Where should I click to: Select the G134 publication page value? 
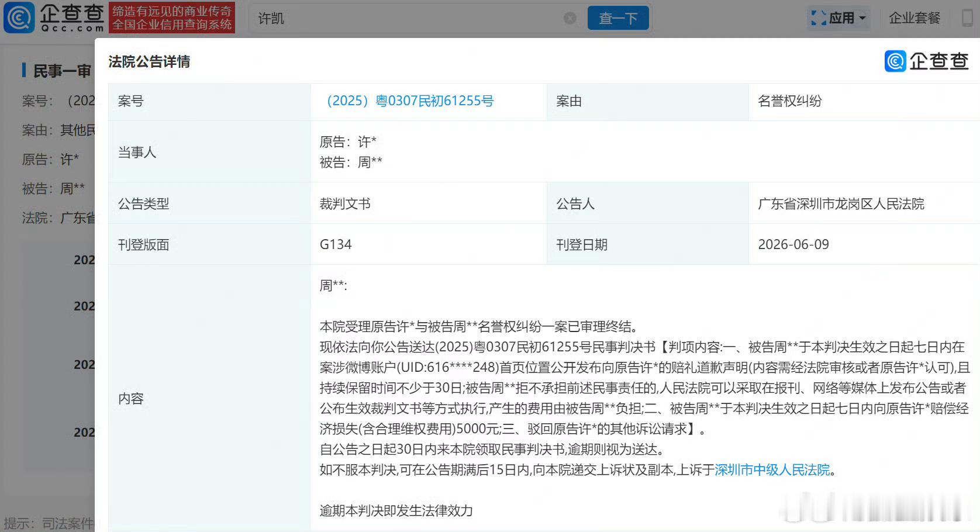coord(336,244)
